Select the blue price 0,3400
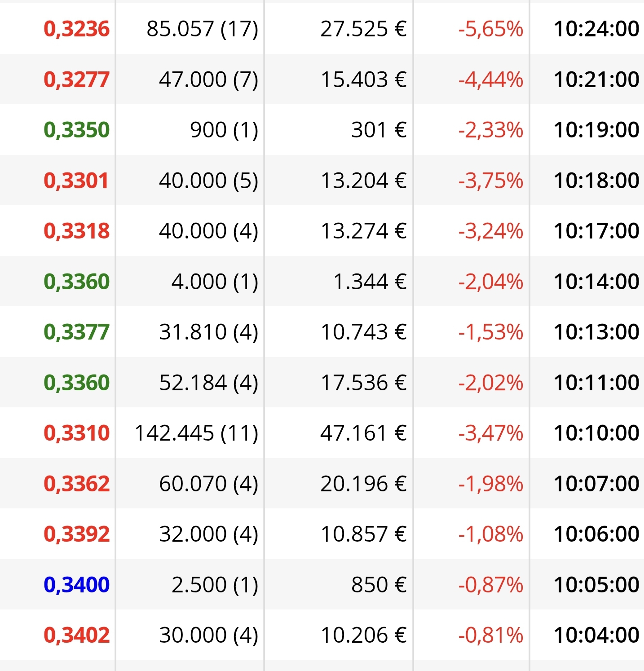 77,585
